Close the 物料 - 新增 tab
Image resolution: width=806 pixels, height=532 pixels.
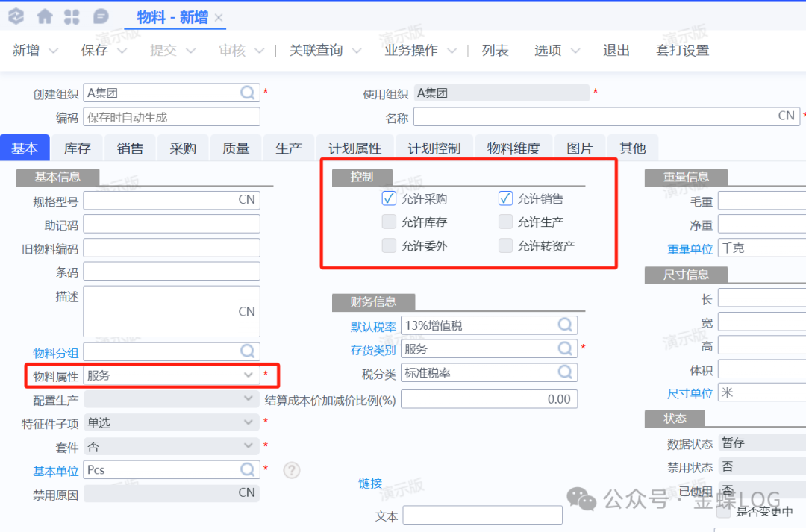218,17
